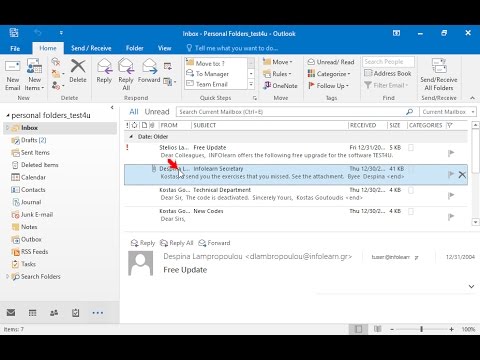
Task: Choose the To Manager quick step
Action: click(x=216, y=74)
